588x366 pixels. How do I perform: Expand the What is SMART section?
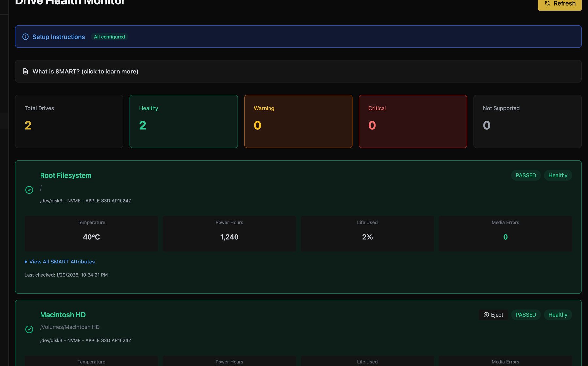click(x=85, y=71)
